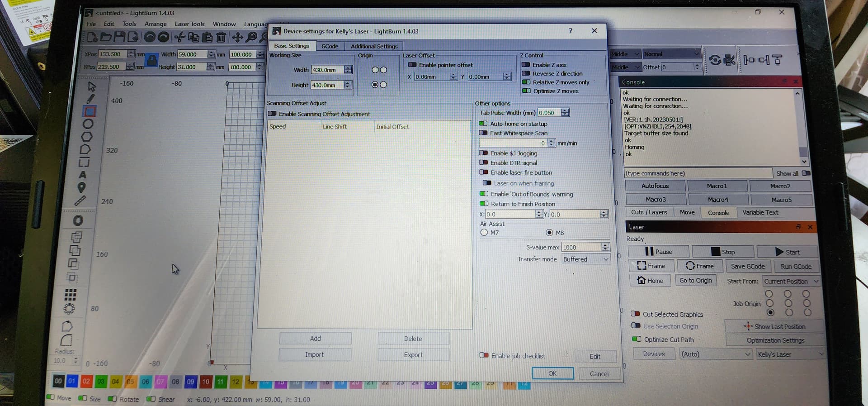
Task: Select the M7 air assist radio button
Action: point(484,232)
